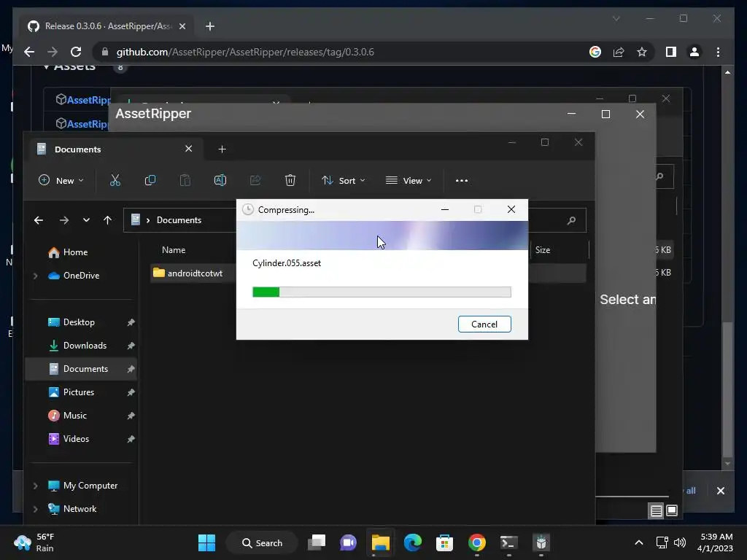Select Network in navigation pane
The width and height of the screenshot is (747, 560).
tap(80, 508)
